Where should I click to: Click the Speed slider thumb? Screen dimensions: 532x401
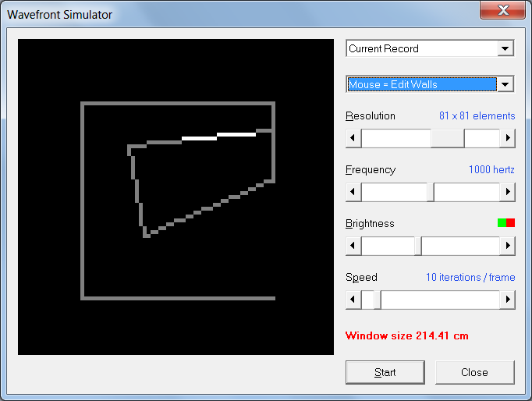point(378,300)
